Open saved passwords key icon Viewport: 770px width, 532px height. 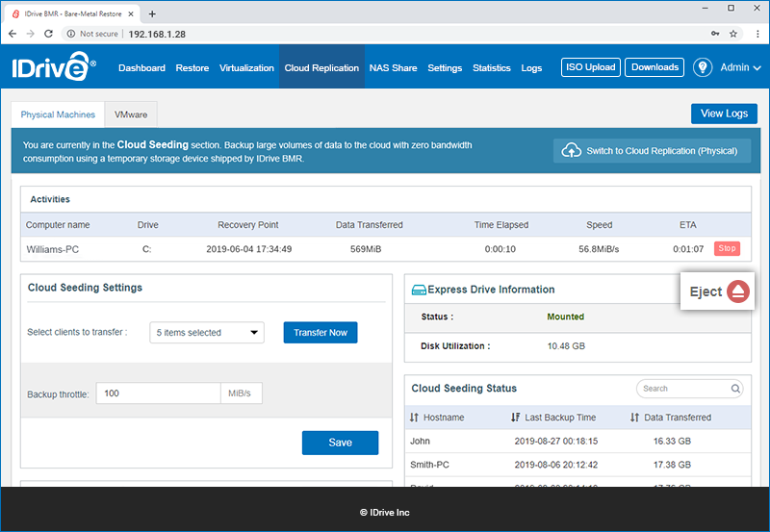[715, 34]
